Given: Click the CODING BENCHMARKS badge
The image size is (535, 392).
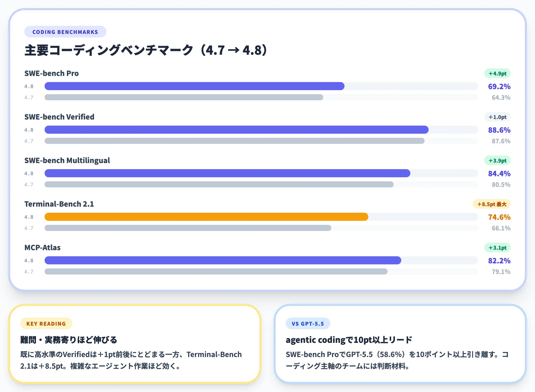Looking at the screenshot, I should point(65,32).
